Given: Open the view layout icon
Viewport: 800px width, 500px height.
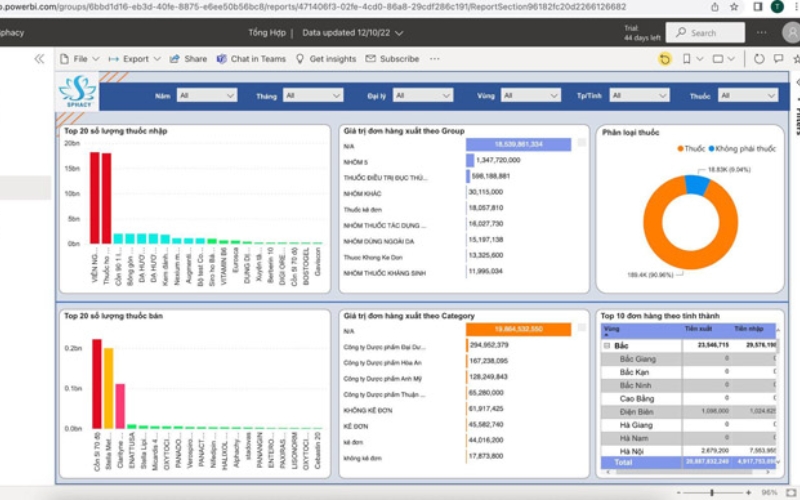Looking at the screenshot, I should pos(718,59).
